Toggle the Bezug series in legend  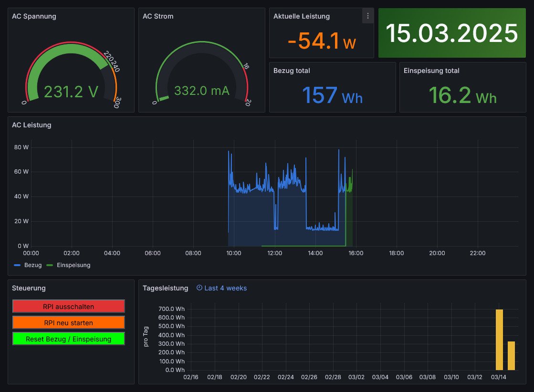tap(33, 265)
